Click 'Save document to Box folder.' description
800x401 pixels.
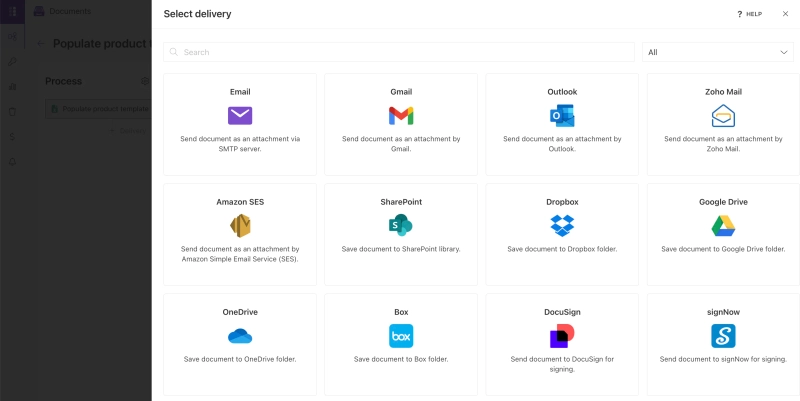401,359
